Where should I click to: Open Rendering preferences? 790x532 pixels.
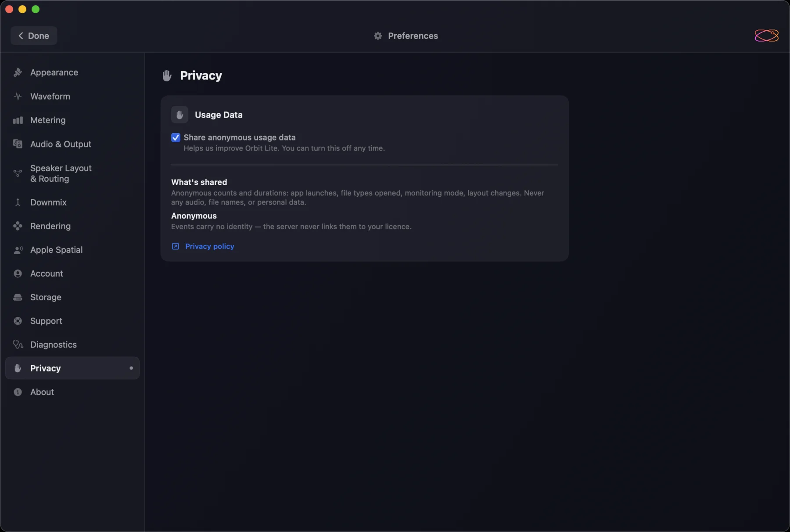pyautogui.click(x=72, y=226)
